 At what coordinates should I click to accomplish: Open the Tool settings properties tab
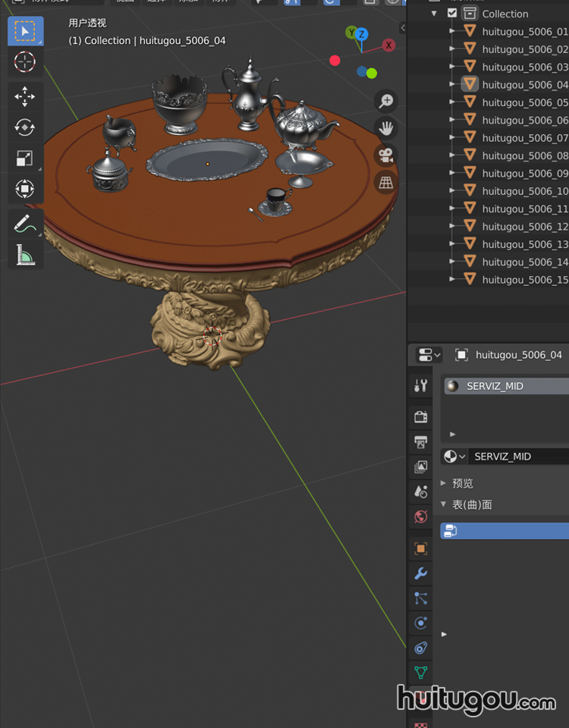pos(421,386)
